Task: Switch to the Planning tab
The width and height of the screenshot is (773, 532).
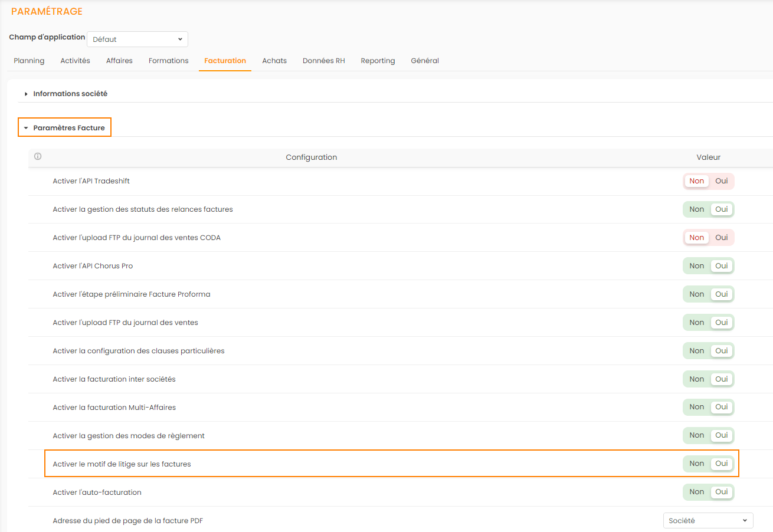Action: pos(29,61)
